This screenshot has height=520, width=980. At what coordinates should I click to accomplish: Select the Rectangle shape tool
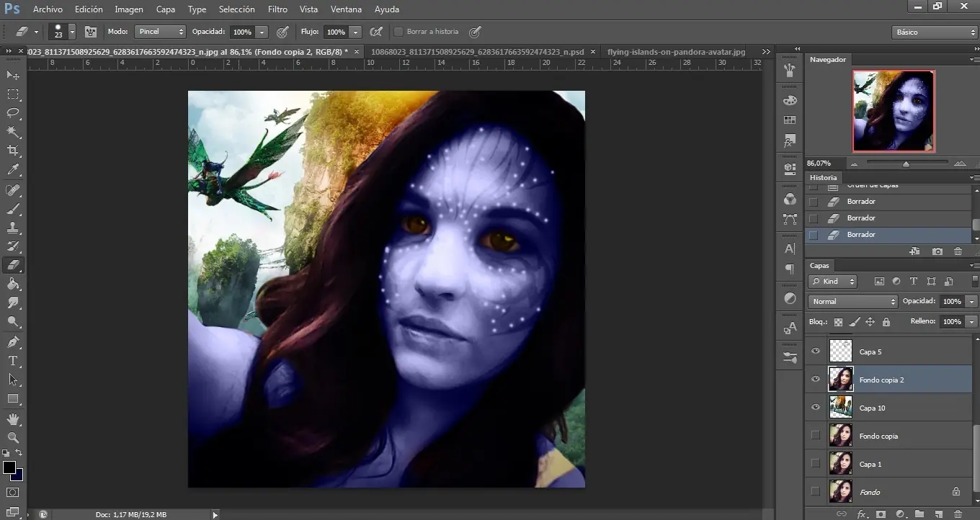point(13,398)
